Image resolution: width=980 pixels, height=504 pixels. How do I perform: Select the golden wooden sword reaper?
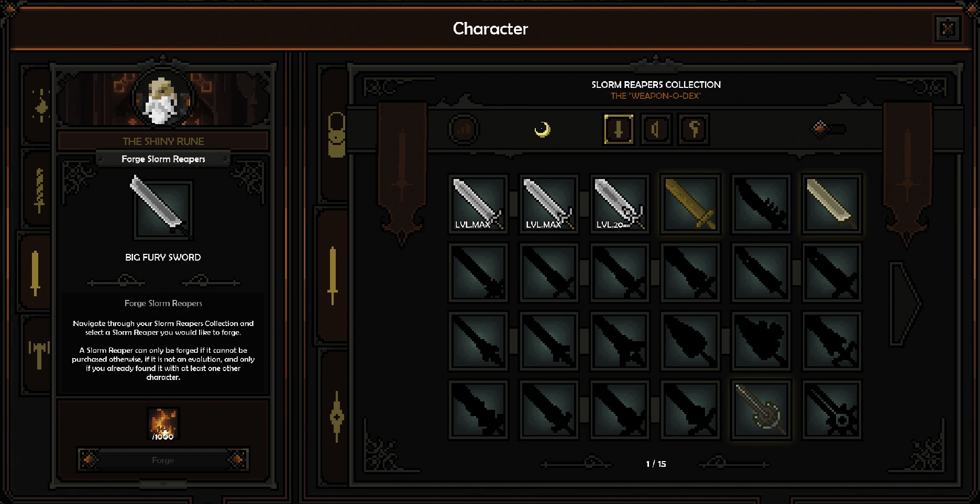(690, 204)
